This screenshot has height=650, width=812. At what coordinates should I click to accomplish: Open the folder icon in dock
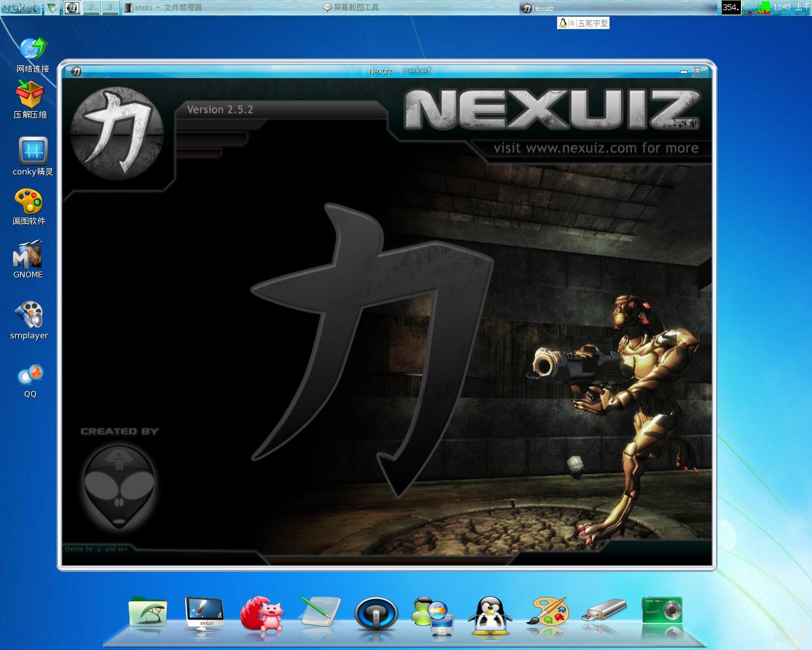coord(148,612)
